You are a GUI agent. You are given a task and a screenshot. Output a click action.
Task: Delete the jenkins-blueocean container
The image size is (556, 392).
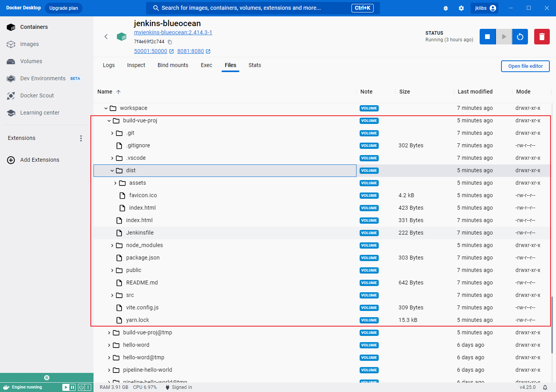(x=542, y=37)
